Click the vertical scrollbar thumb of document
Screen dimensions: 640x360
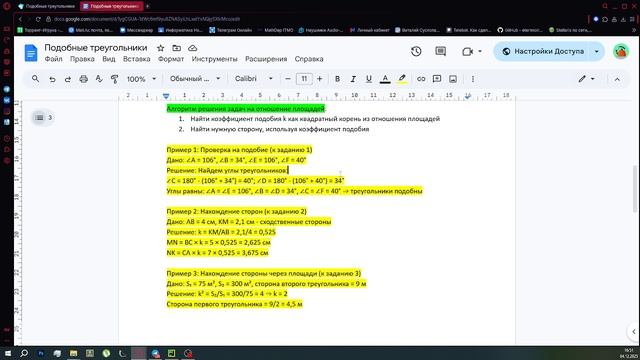(x=635, y=188)
